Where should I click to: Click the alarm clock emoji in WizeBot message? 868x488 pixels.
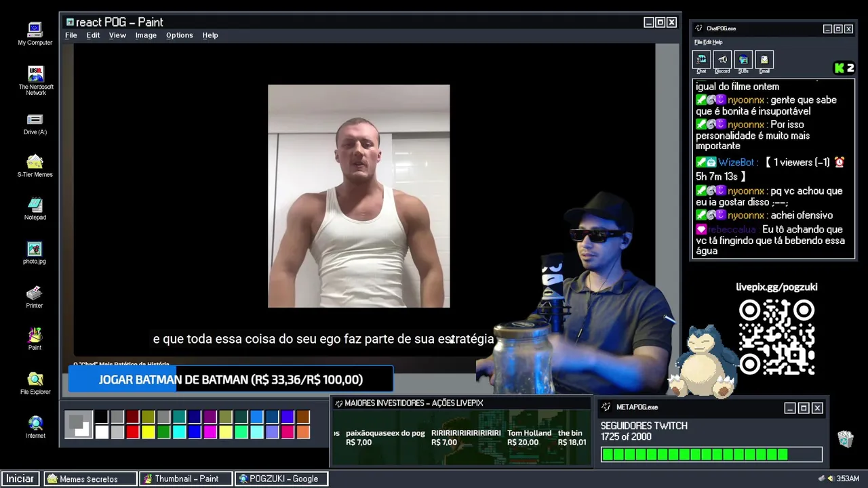840,163
